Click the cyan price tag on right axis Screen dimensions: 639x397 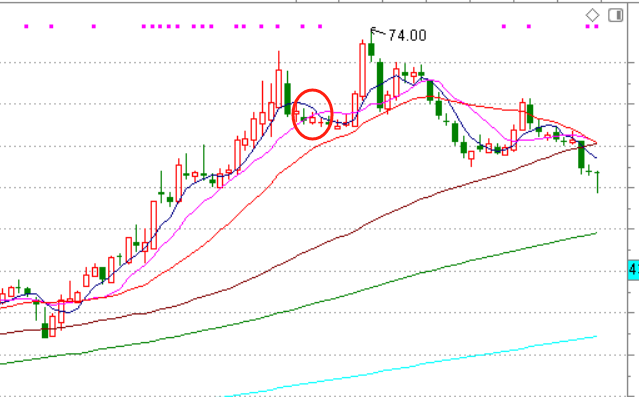634,270
